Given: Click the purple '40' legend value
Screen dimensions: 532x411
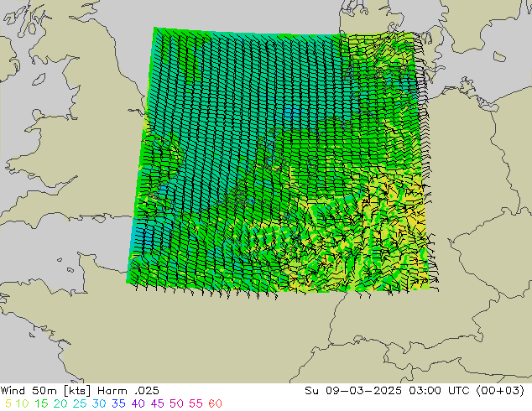Looking at the screenshot, I should [138, 403].
